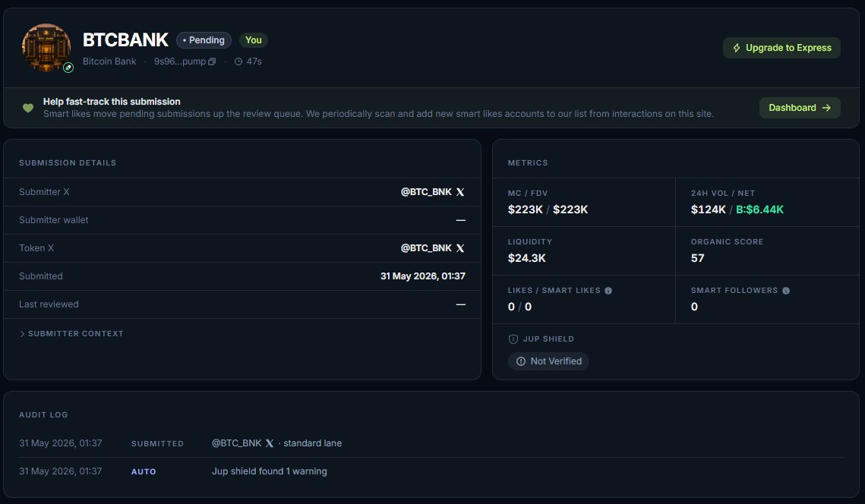Click the organic score value 57
This screenshot has width=865, height=504.
[697, 258]
